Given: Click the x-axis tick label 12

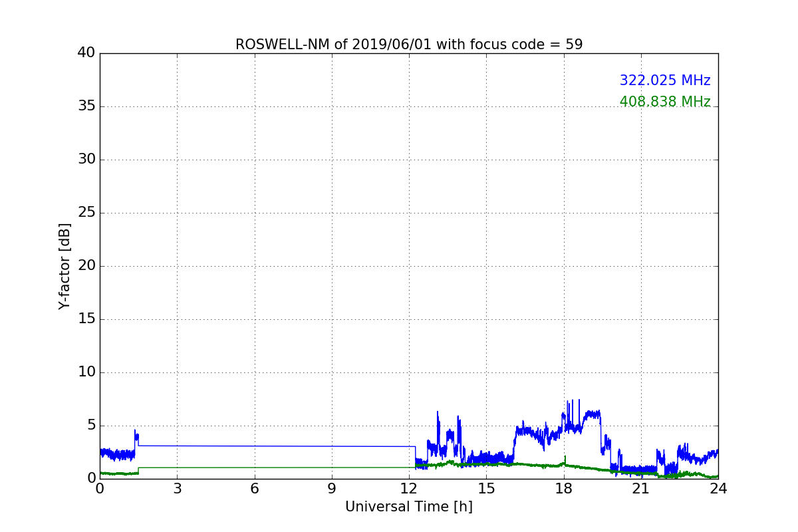Looking at the screenshot, I should 409,488.
